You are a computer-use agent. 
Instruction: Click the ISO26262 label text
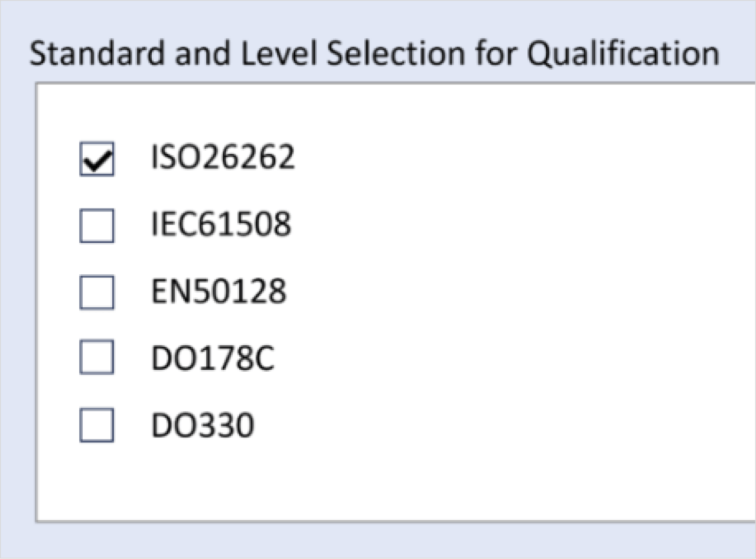(x=223, y=158)
